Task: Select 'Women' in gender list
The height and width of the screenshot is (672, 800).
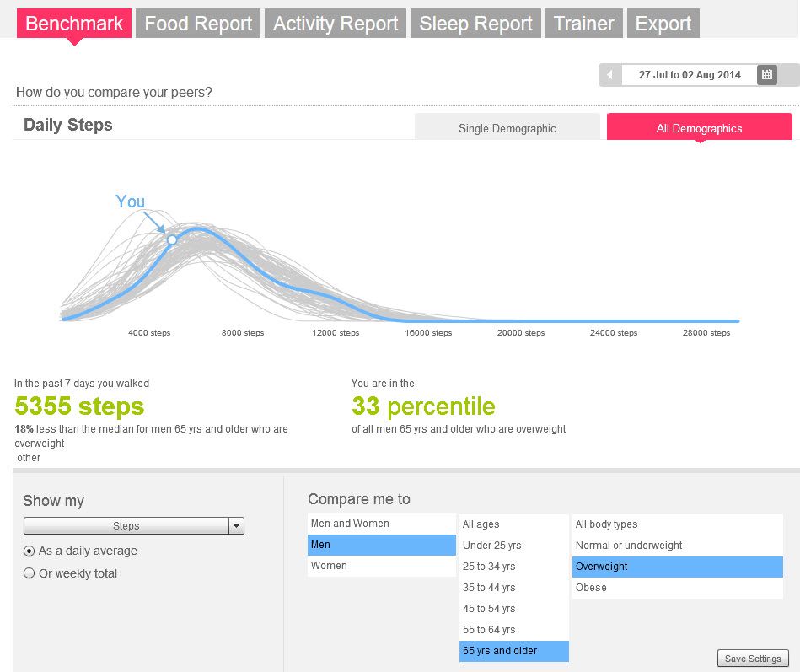Action: 382,566
